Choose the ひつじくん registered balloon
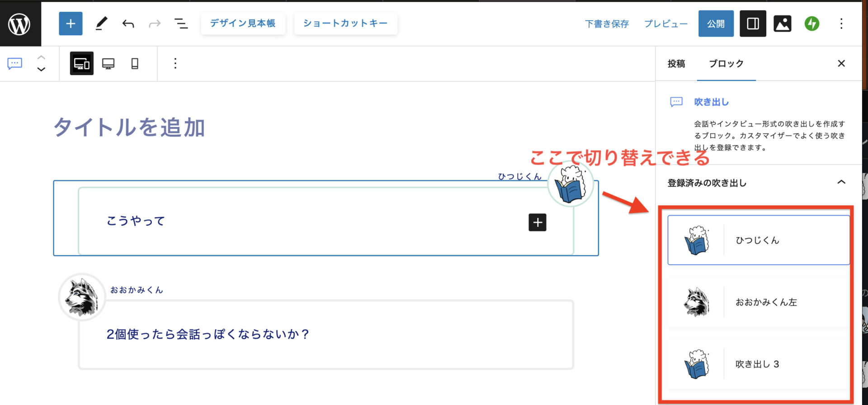The image size is (868, 405). 759,240
